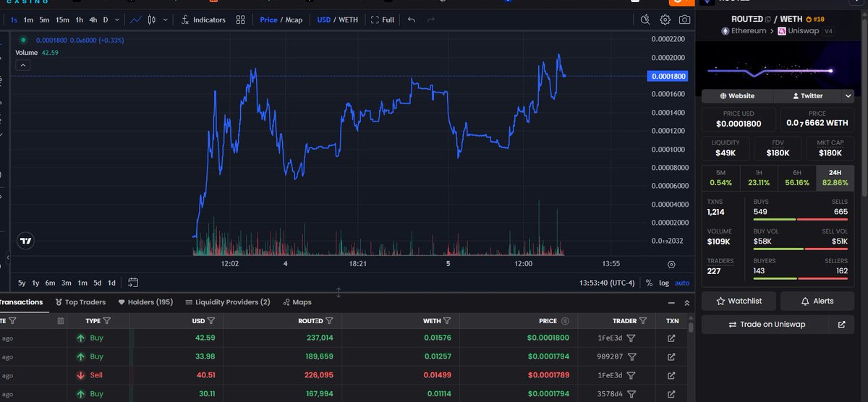
Task: Toggle percent scale on chart
Action: [x=649, y=283]
